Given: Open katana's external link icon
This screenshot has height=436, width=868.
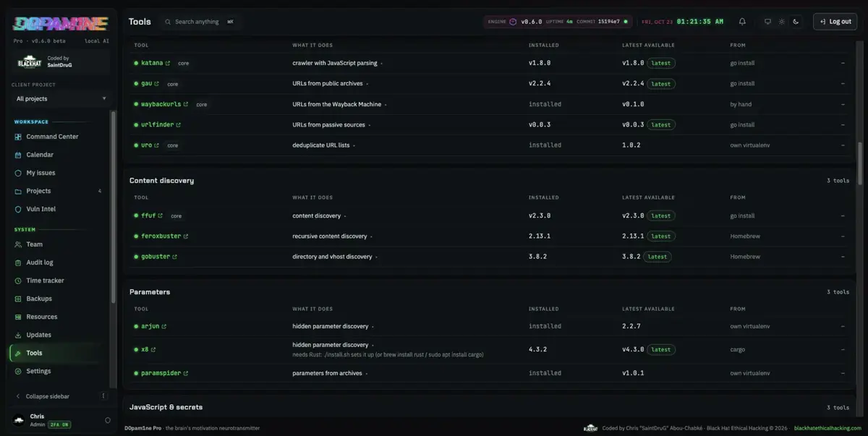Looking at the screenshot, I should [x=168, y=63].
